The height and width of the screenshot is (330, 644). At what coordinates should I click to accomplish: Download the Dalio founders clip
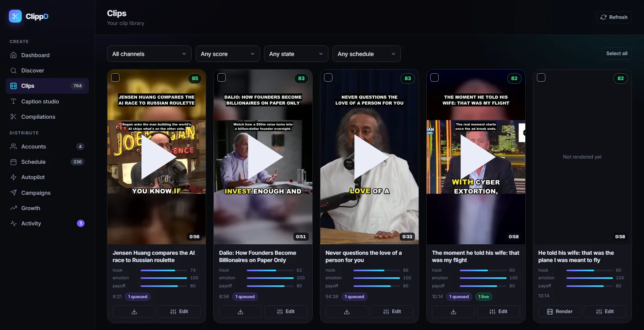point(240,311)
